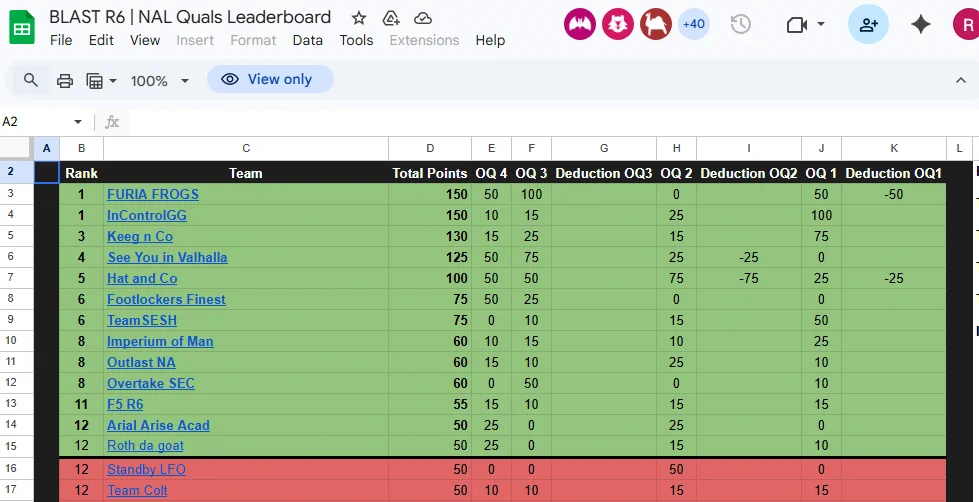Click the Print icon
The width and height of the screenshot is (979, 502).
click(x=65, y=81)
